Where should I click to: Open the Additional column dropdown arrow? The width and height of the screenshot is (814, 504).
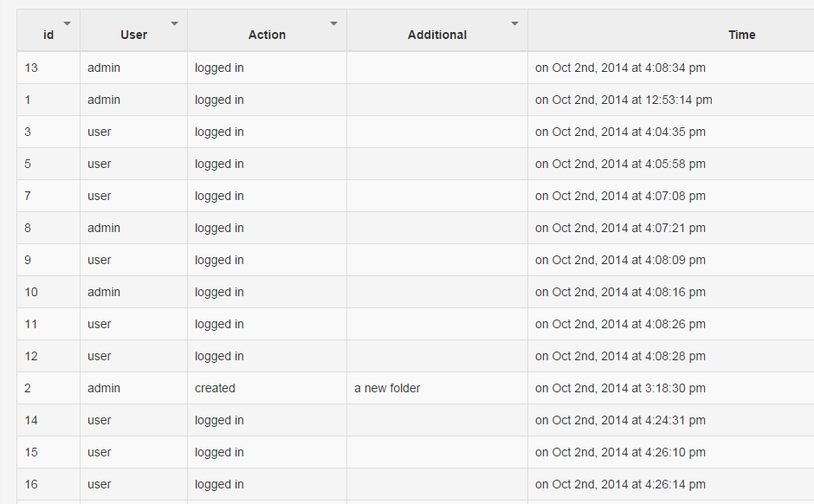click(514, 23)
